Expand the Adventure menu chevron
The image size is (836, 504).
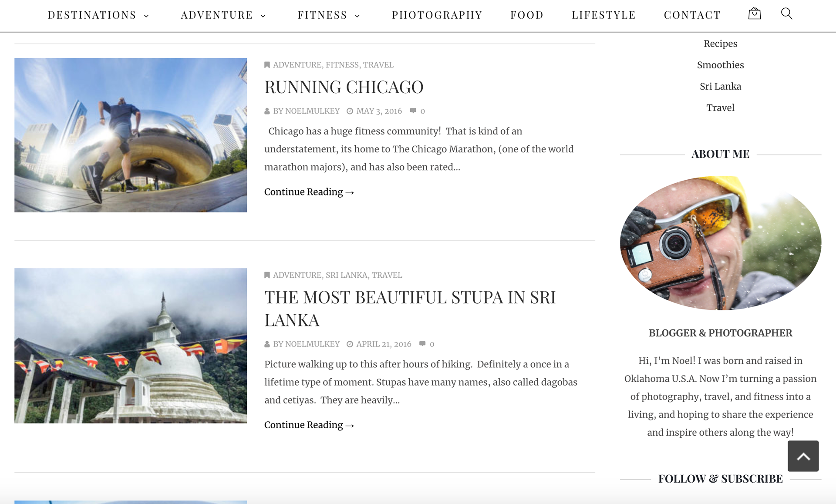(x=263, y=16)
